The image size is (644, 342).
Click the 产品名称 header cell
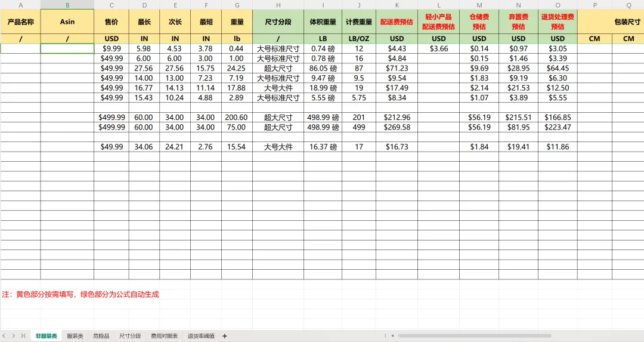(x=20, y=22)
